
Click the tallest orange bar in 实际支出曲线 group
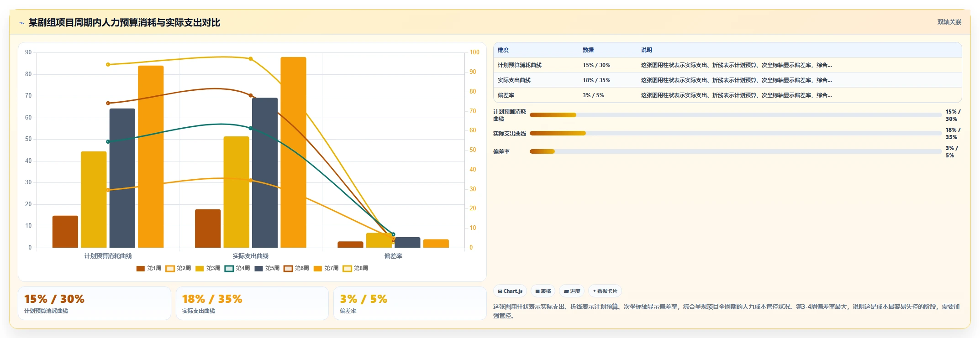click(x=293, y=152)
